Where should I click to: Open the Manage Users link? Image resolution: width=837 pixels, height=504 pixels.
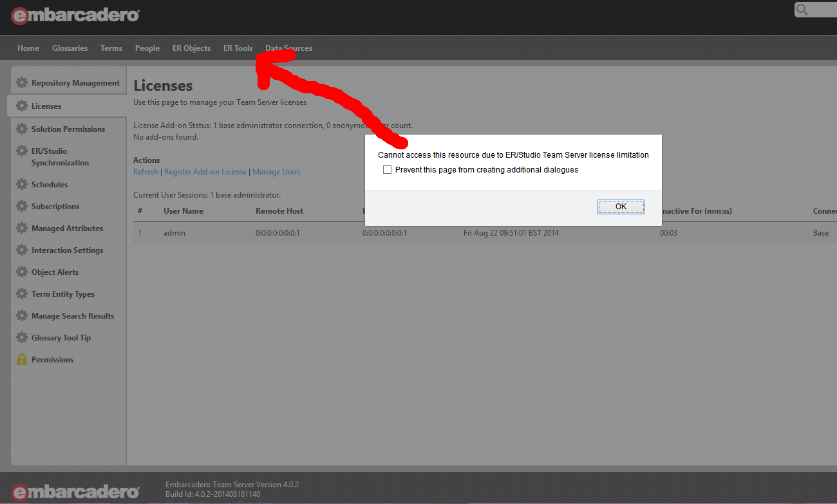coord(276,172)
